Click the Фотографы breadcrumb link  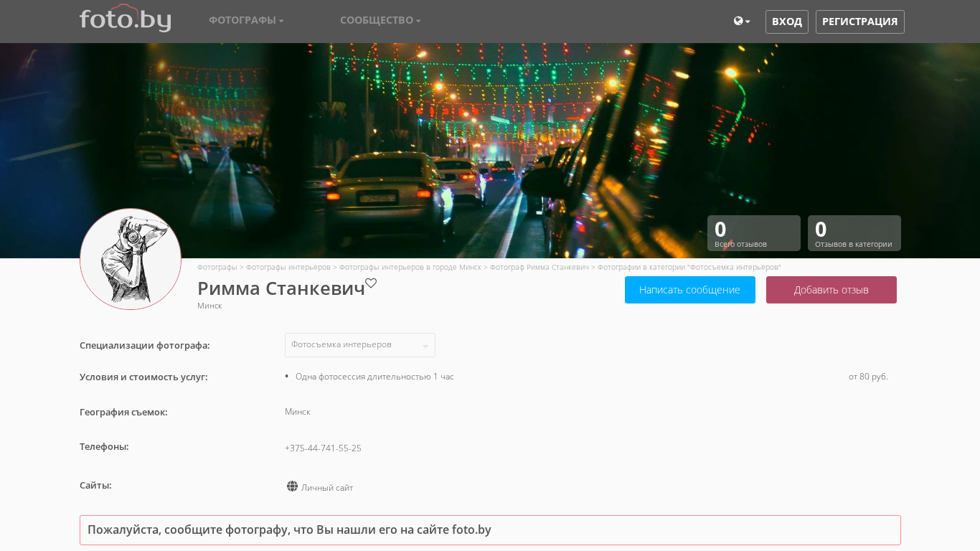[217, 267]
